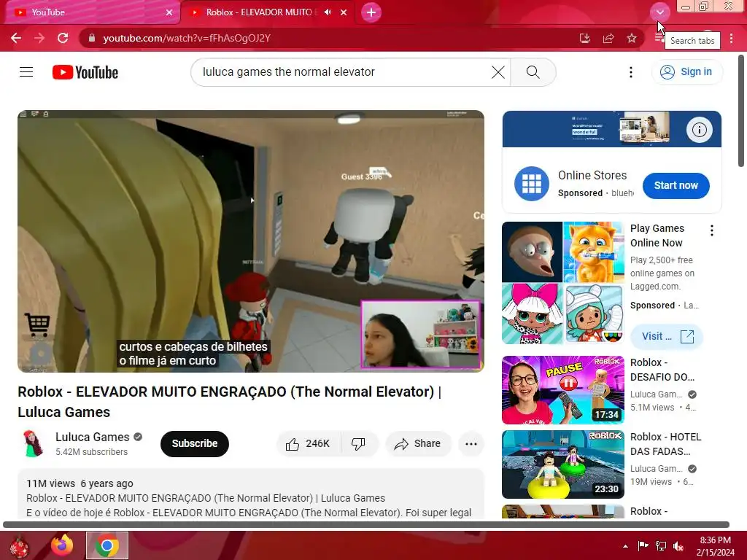The height and width of the screenshot is (560, 747).
Task: Open more actions ellipsis under video
Action: point(471,443)
